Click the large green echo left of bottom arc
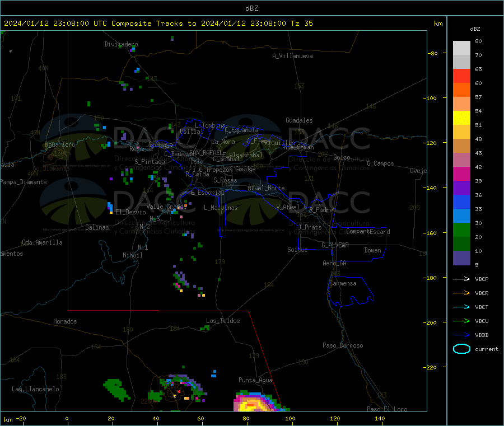504x426 pixels. 116,390
